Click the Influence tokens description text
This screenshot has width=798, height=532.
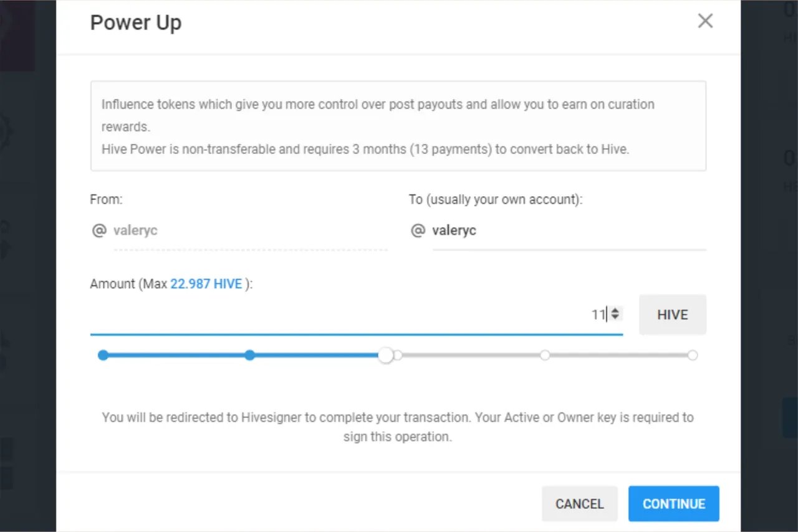click(x=378, y=115)
